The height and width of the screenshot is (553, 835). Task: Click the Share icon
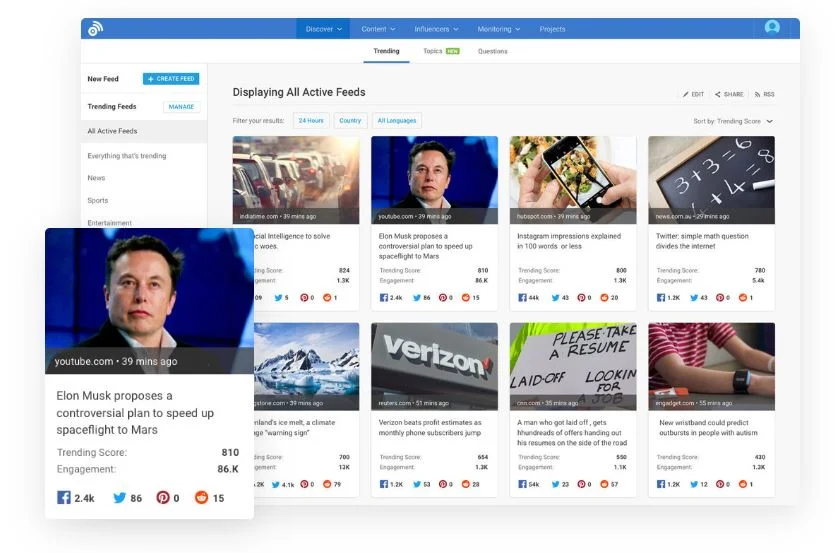[x=717, y=94]
